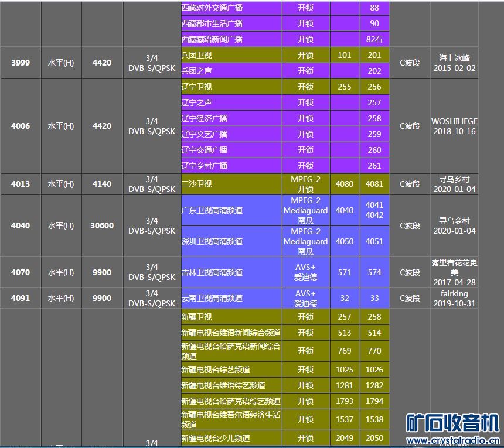Click channel 新疆电视台哈萨克语新闻综合频道
The image size is (504, 448).
pos(231,351)
